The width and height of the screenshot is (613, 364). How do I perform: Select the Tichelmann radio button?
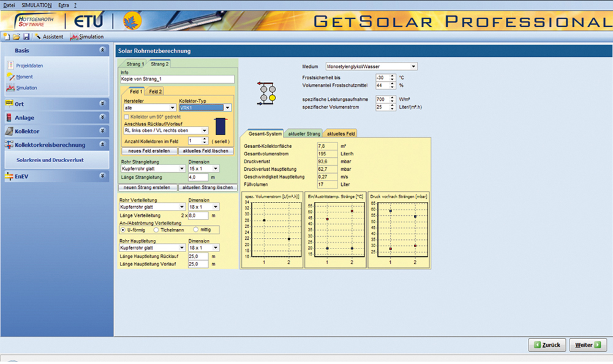pyautogui.click(x=156, y=229)
